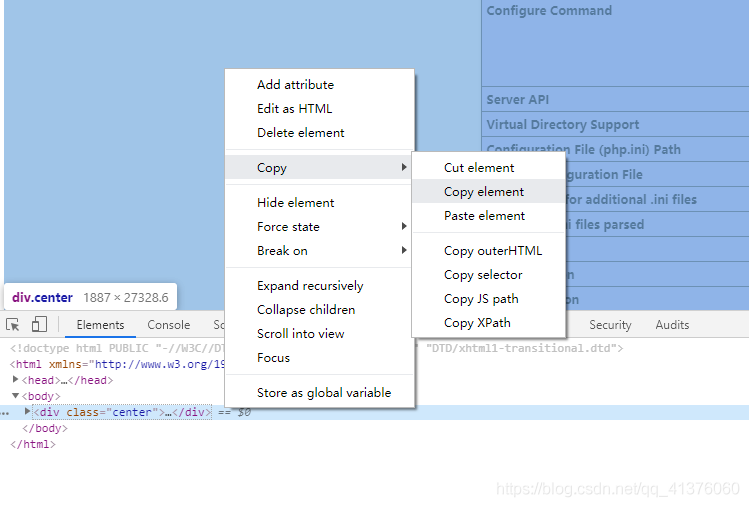Screen dimensions: 749x507
Task: Switch to the Console tab
Action: 169,325
